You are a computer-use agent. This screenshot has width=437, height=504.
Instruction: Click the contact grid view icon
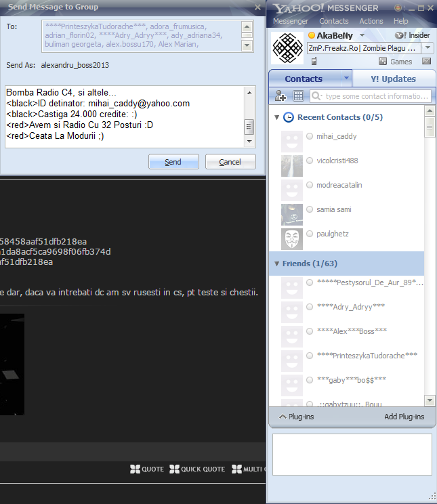click(298, 96)
